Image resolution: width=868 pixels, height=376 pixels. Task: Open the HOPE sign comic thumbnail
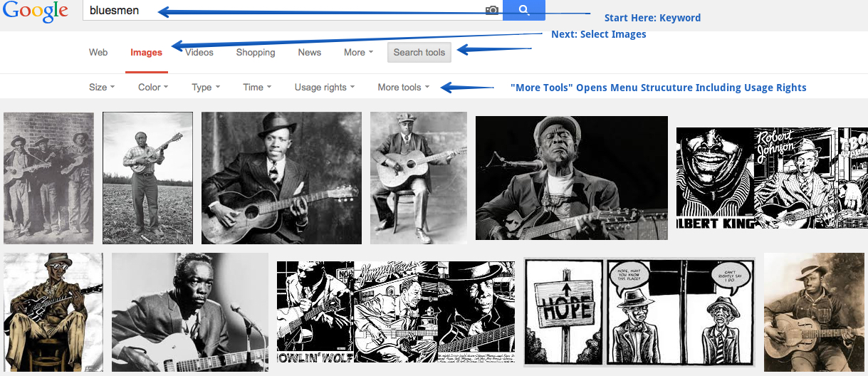(x=639, y=312)
